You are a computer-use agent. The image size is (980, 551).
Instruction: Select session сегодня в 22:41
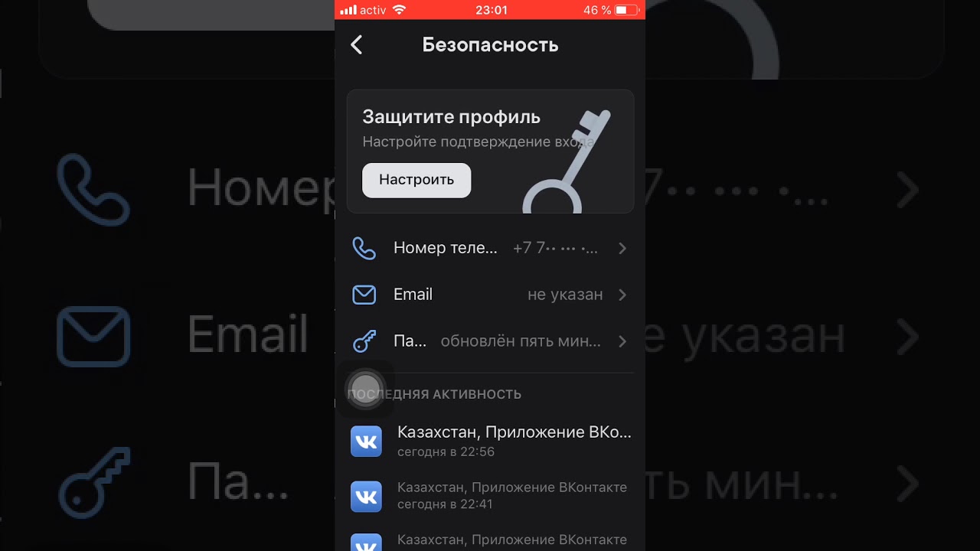click(x=490, y=496)
